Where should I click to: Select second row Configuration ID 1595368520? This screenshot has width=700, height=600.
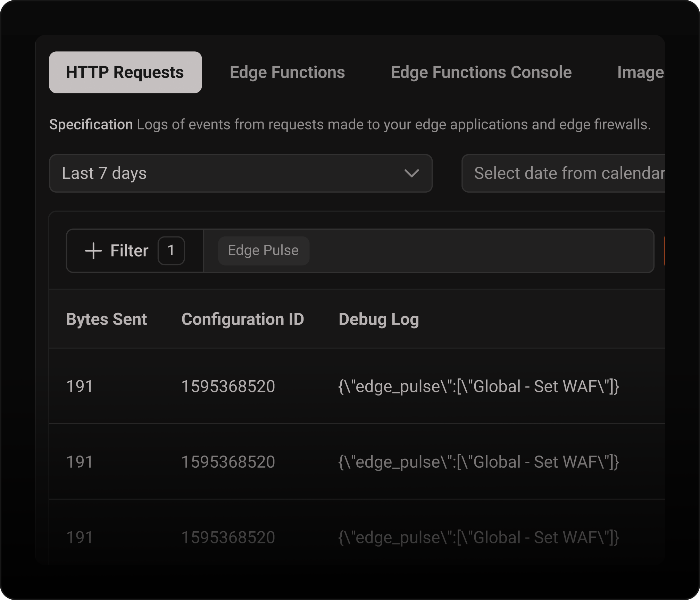(x=228, y=462)
